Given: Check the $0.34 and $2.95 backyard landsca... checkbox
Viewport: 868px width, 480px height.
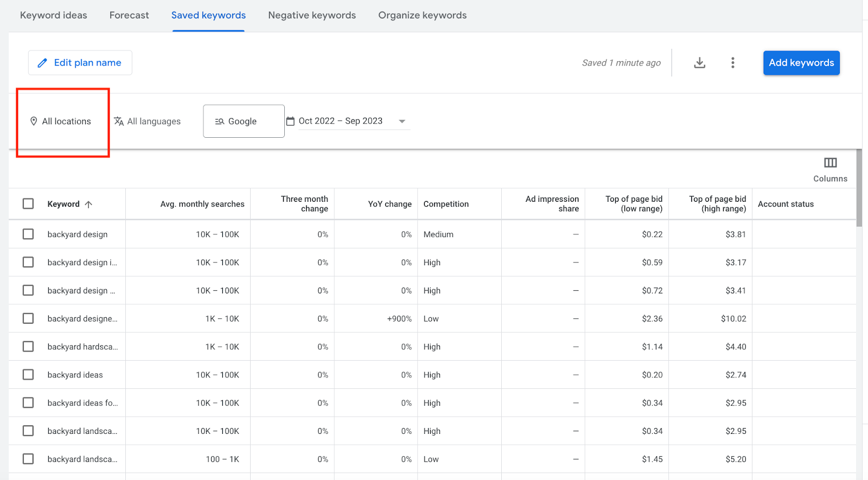Looking at the screenshot, I should pyautogui.click(x=28, y=431).
